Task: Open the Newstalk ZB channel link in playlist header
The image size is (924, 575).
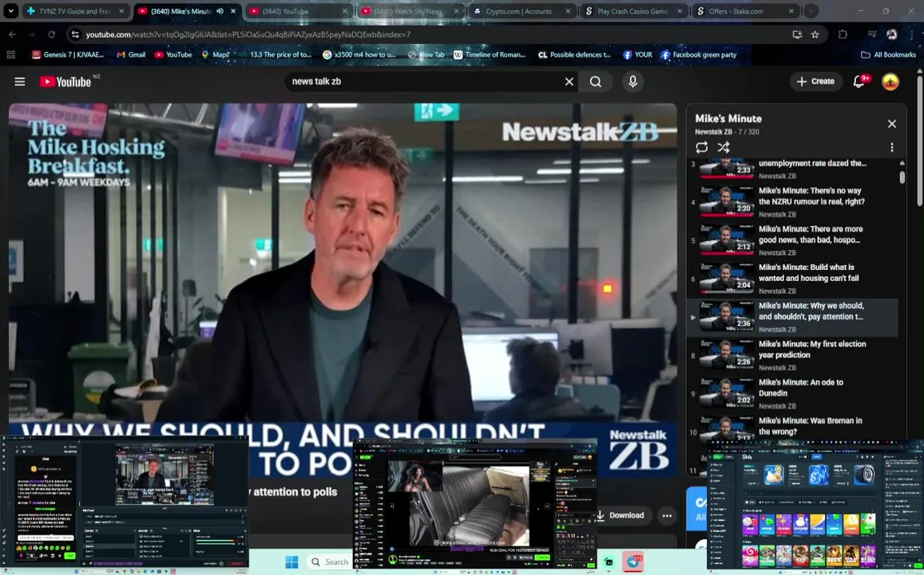Action: point(713,132)
